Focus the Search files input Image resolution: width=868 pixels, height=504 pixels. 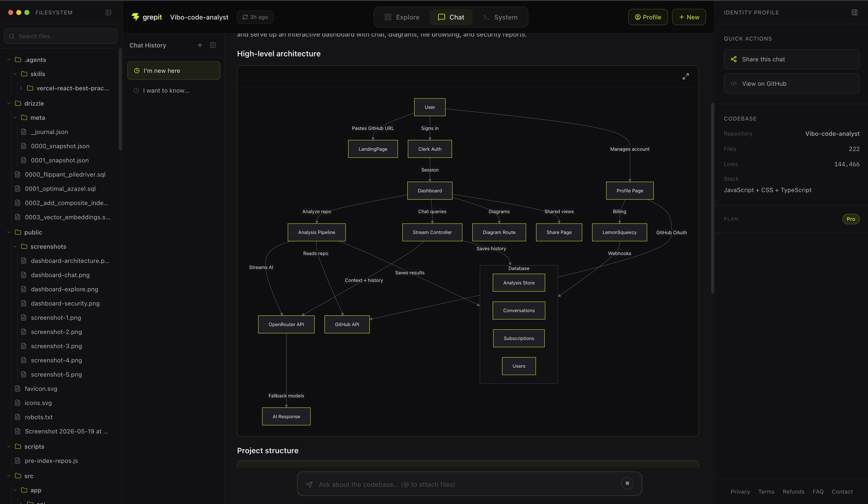coord(61,36)
